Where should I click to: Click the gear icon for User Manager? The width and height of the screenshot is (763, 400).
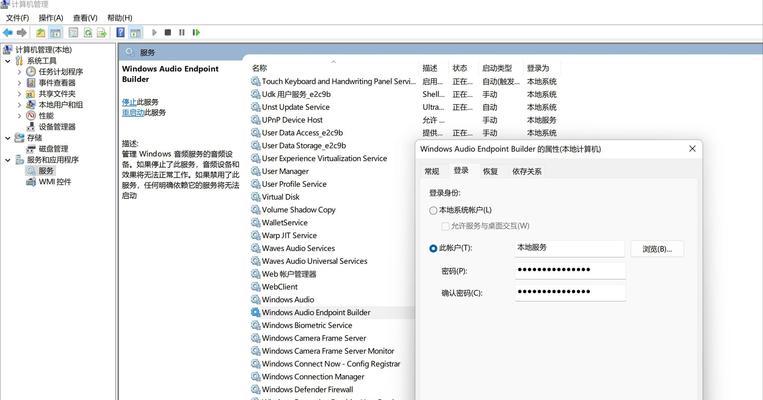255,171
